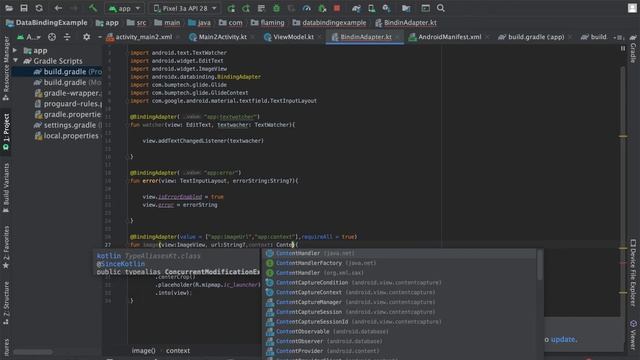Close the AndroidManifest.xml tab
640x360 pixels.
point(487,37)
